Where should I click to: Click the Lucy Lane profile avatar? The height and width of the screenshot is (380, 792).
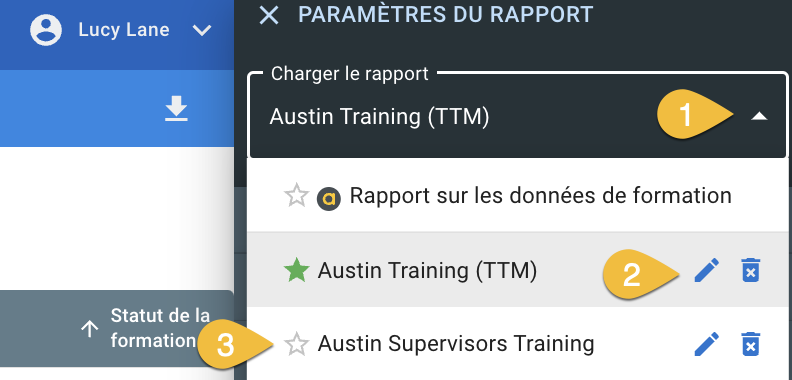[46, 30]
